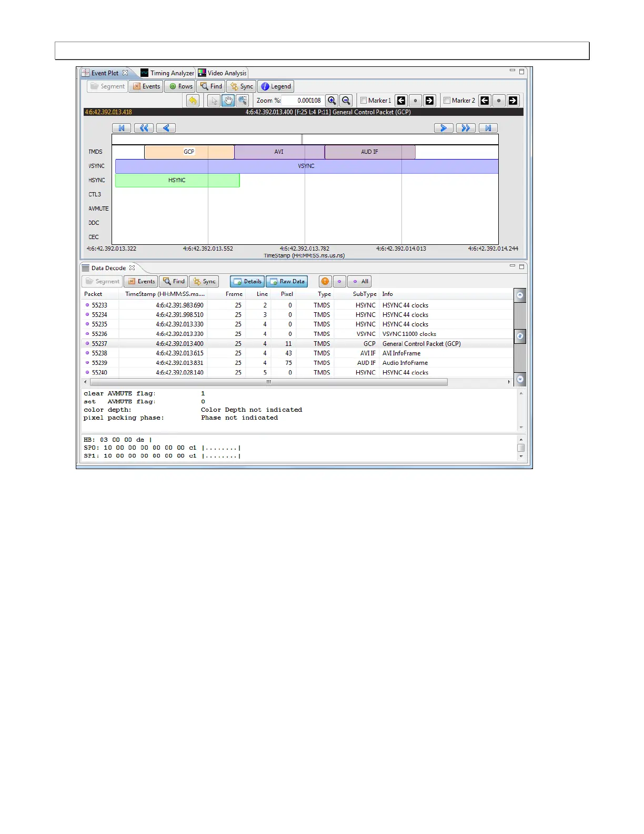Close the Event Plot tab via its X
The height and width of the screenshot is (834, 644).
coord(125,73)
